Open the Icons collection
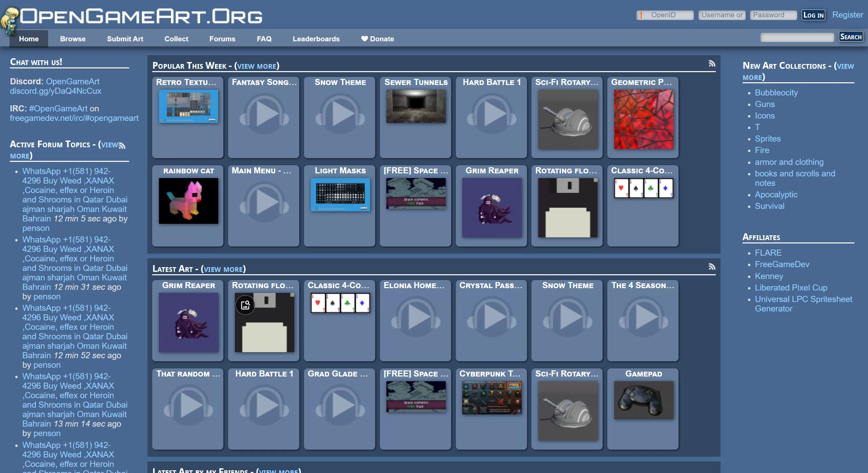 (765, 116)
